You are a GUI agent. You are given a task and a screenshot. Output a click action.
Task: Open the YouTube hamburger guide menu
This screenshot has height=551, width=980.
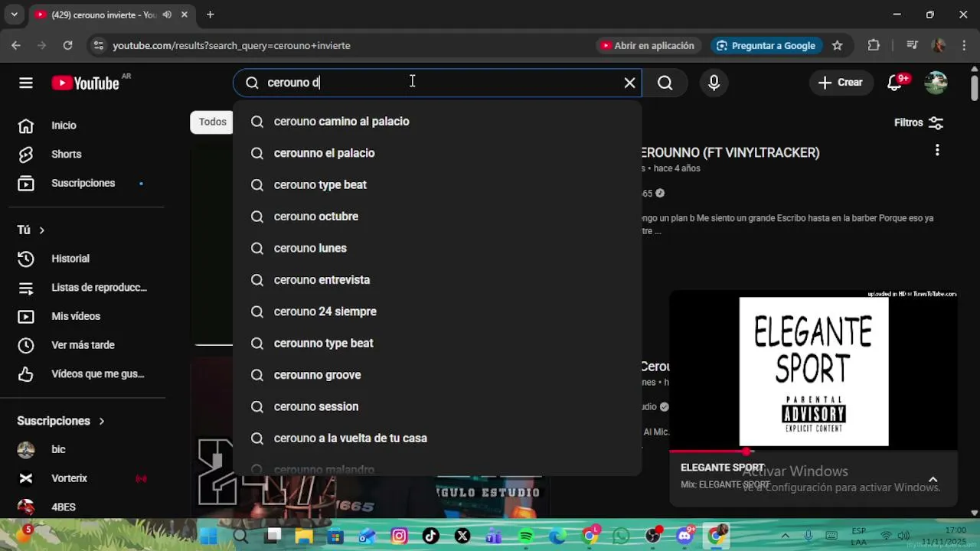[26, 83]
